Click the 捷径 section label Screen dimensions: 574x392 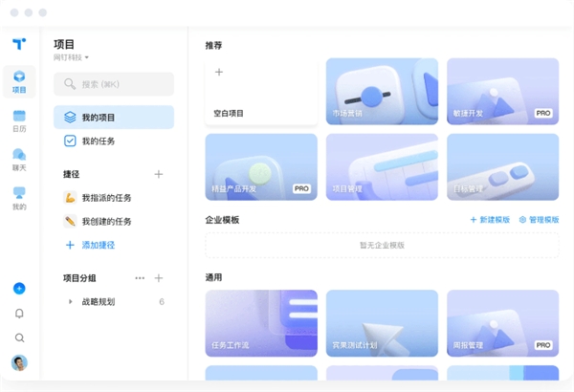tap(72, 174)
